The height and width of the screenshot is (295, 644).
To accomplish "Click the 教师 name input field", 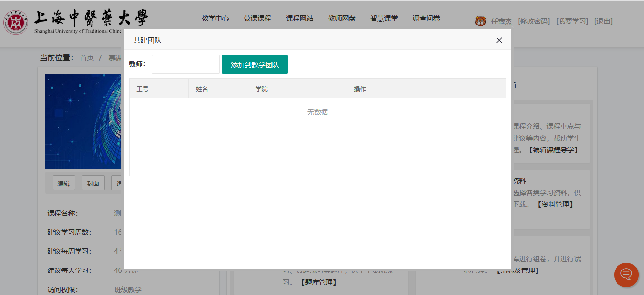I will tap(186, 64).
